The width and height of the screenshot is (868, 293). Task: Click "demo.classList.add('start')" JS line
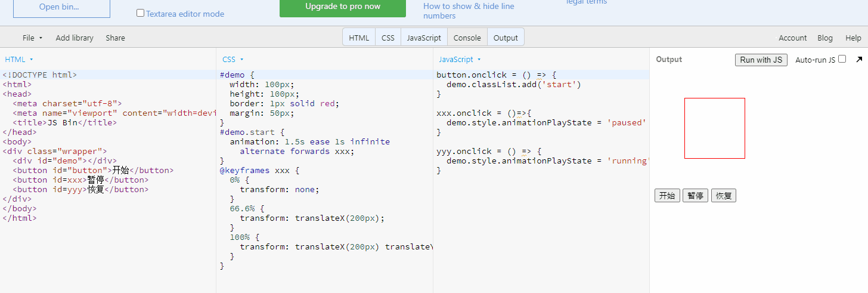[514, 84]
